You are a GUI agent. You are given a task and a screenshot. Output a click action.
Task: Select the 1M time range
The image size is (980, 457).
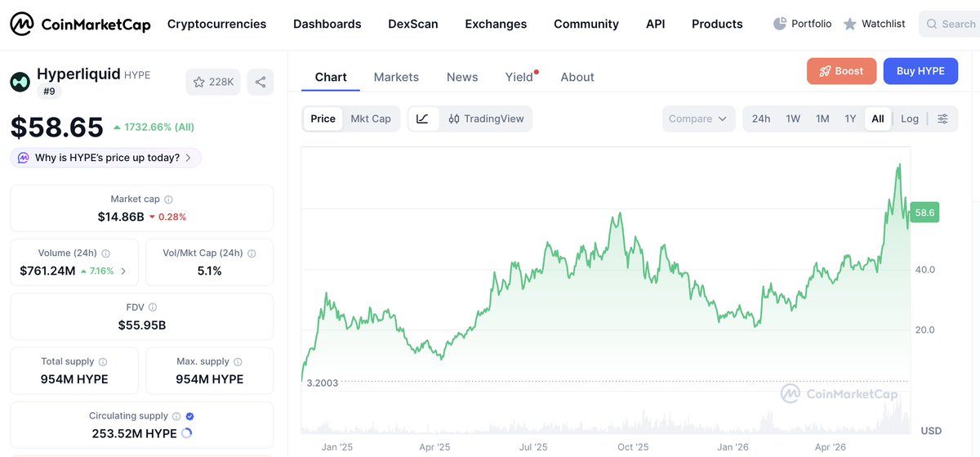822,119
